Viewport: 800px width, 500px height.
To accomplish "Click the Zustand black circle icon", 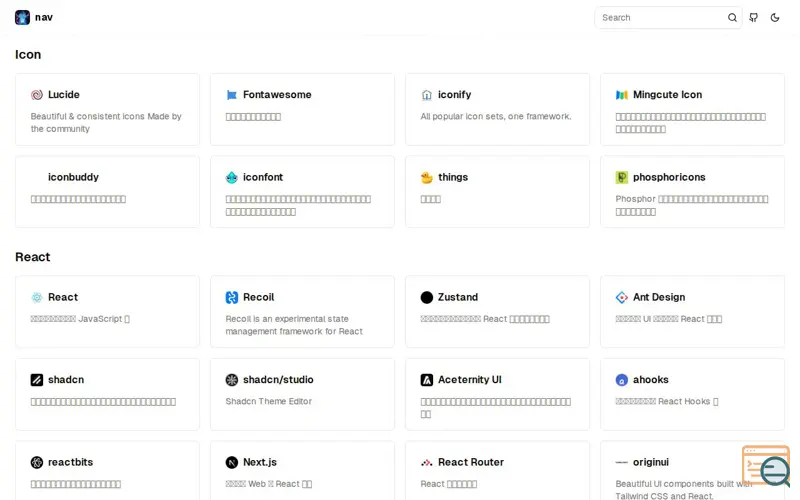I will pos(427,297).
